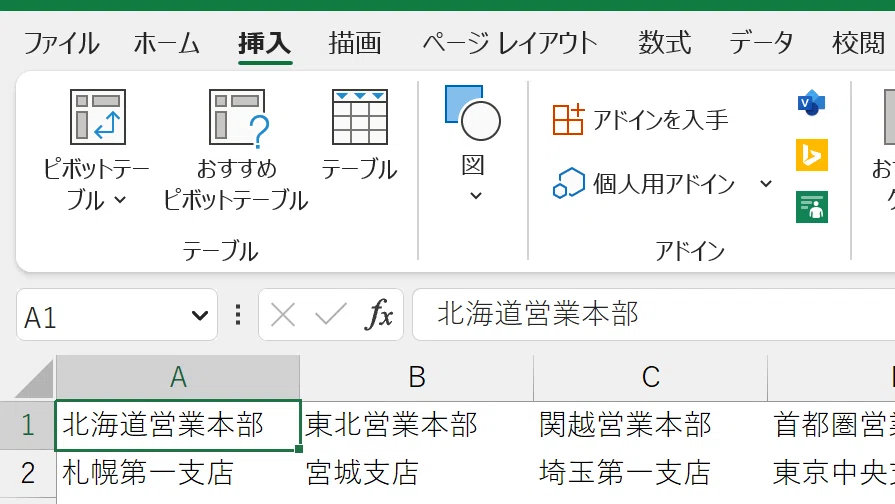Select cell 関越営業本部
895x504 pixels.
coord(651,426)
